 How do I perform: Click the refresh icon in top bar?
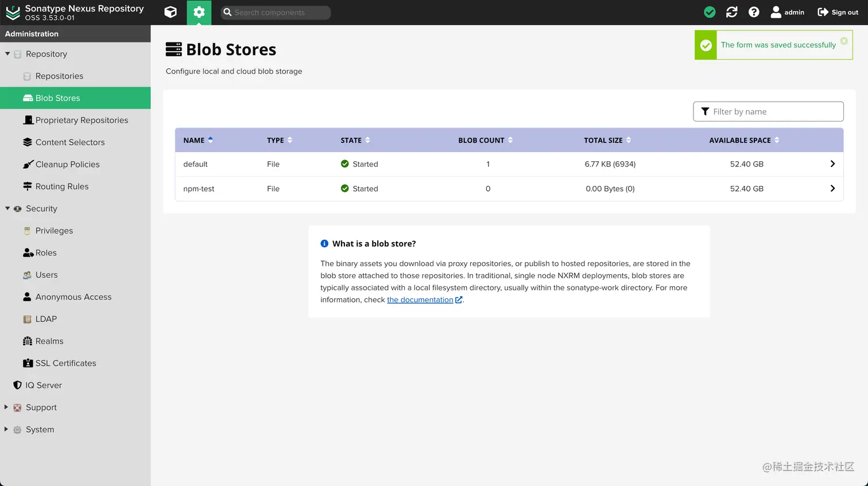731,12
